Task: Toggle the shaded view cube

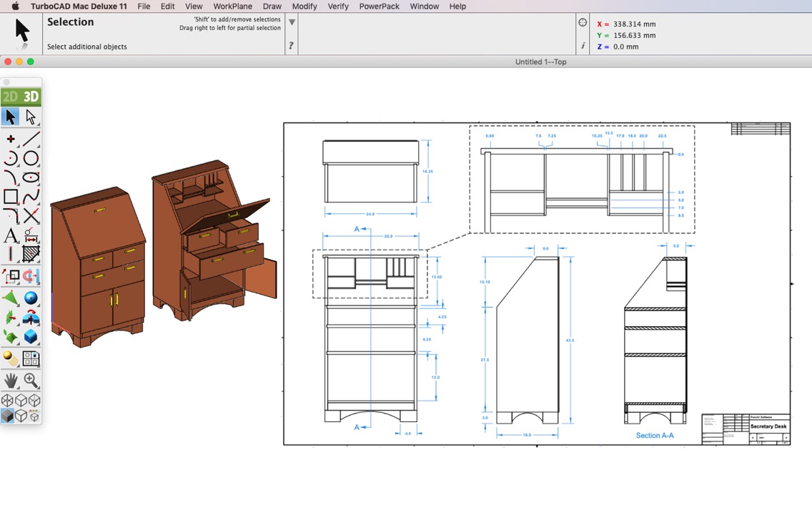Action: coord(9,414)
